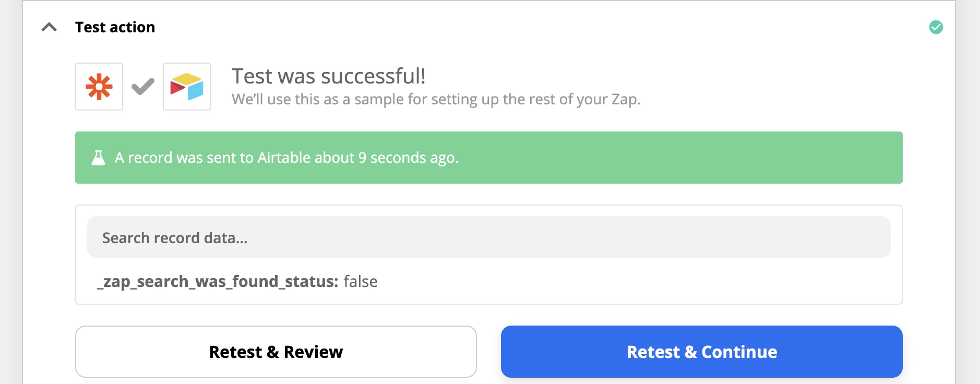Click the 'Test was successful!' heading

pos(329,76)
